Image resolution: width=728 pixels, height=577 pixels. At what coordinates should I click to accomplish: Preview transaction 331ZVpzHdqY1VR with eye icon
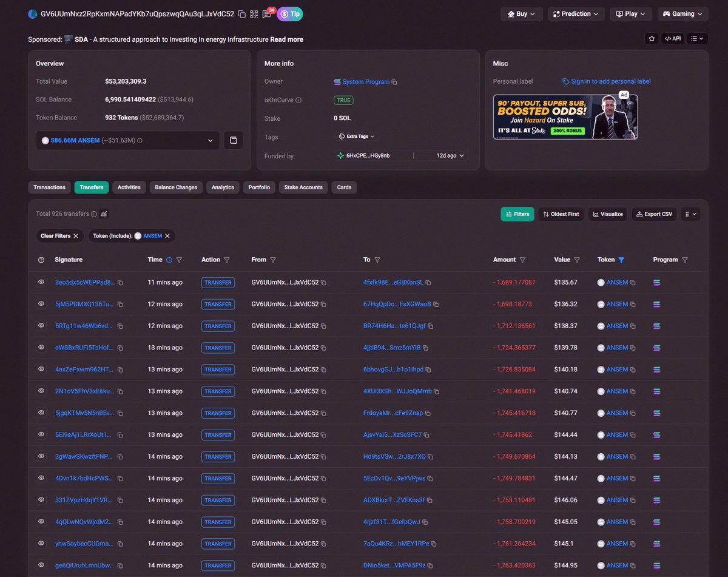41,500
